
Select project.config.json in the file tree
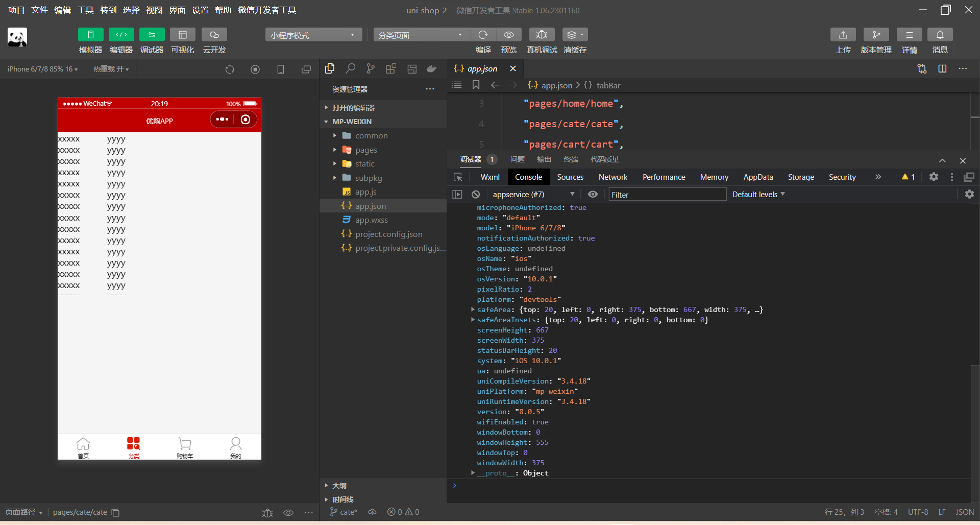coord(388,234)
